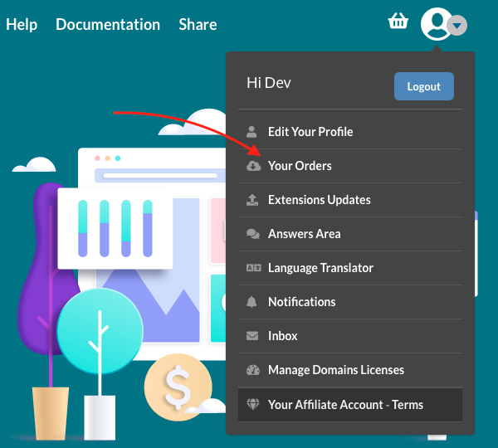This screenshot has width=498, height=448.
Task: Open Your Affiliate Account - Terms
Action: tap(345, 405)
